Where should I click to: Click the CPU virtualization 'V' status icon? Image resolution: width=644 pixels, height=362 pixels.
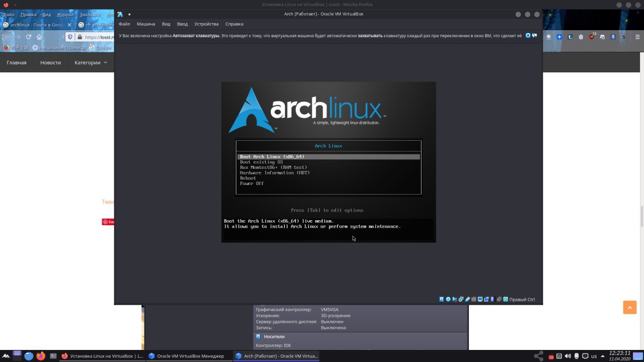coord(493,299)
